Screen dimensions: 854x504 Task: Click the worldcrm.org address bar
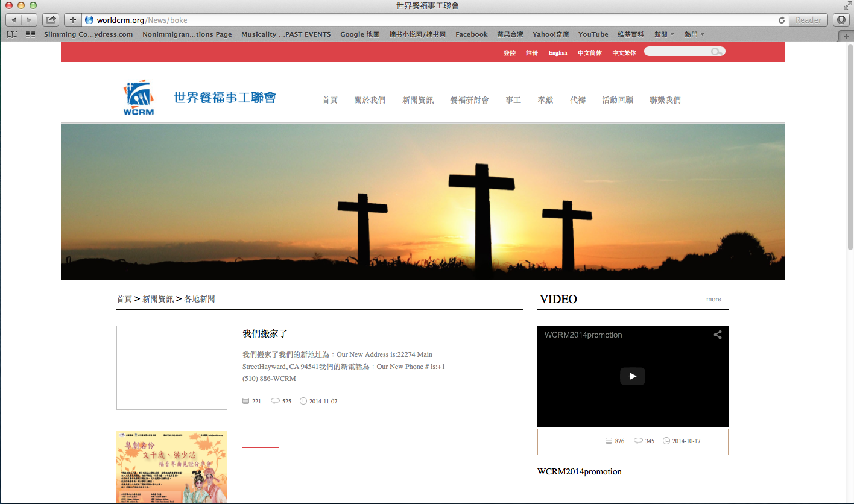(x=434, y=20)
